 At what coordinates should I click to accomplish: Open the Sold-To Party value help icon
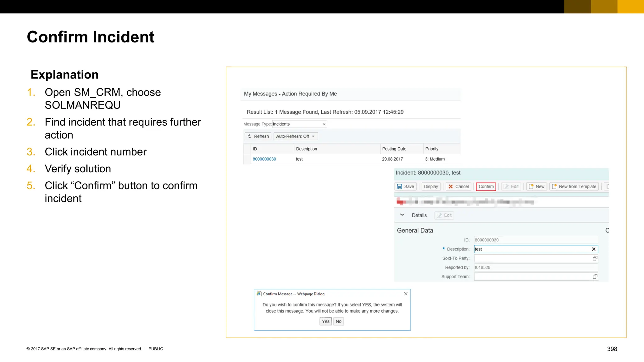[x=595, y=258]
